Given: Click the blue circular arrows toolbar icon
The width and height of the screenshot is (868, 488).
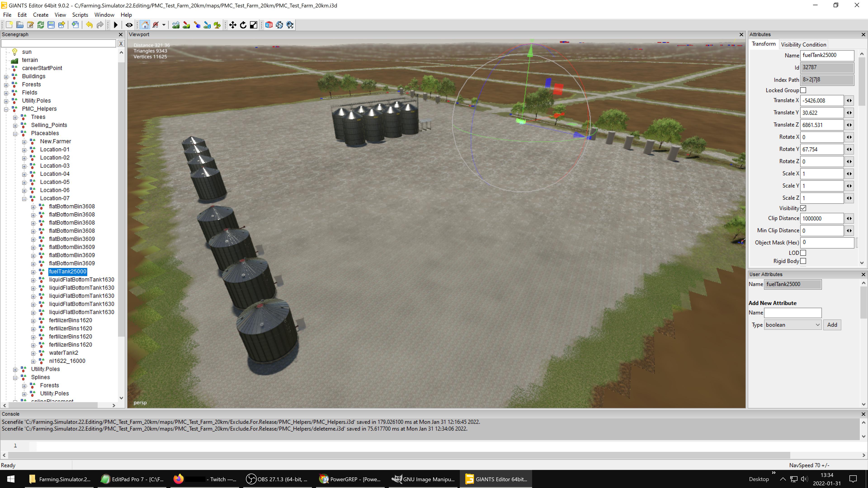Looking at the screenshot, I should (279, 25).
